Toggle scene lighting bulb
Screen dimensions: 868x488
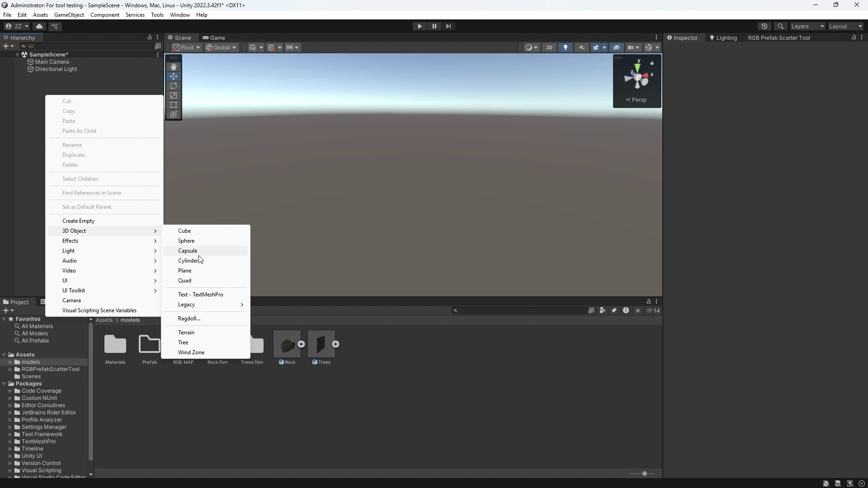click(x=565, y=47)
